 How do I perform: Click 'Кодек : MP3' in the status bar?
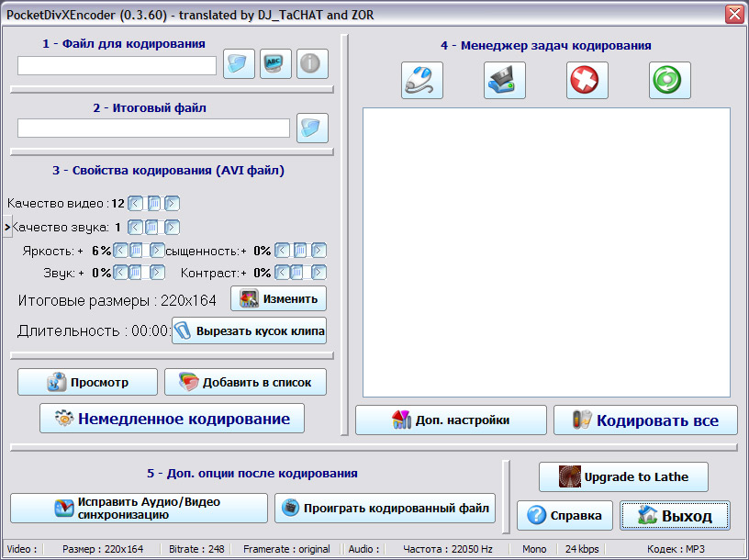(x=676, y=549)
